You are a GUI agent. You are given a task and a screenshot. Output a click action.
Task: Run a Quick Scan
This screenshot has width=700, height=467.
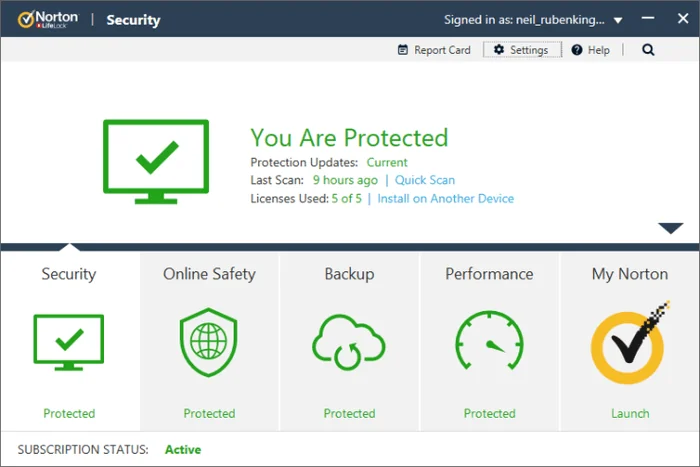pyautogui.click(x=424, y=180)
